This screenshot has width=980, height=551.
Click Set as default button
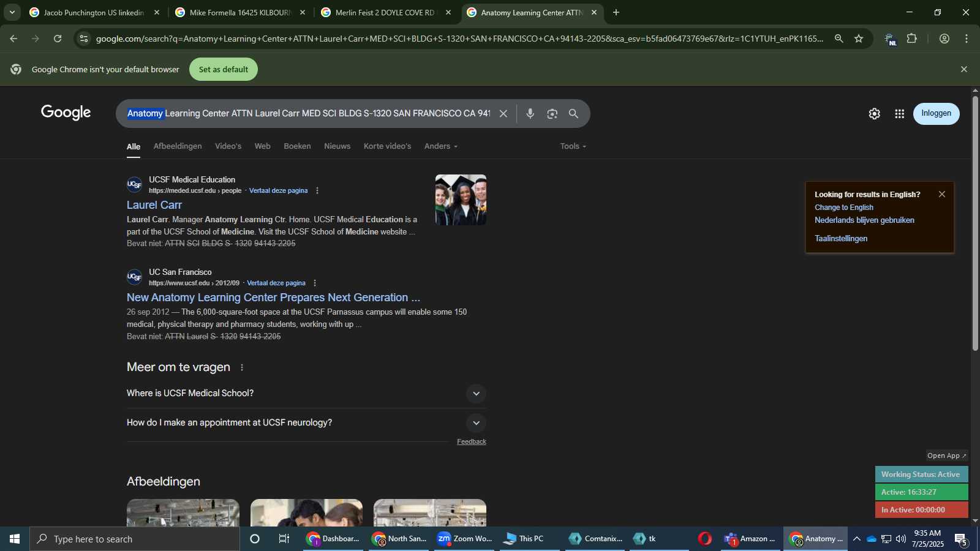point(224,69)
